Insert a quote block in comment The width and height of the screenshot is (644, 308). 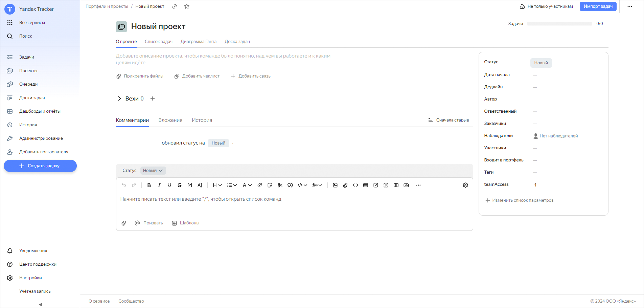click(x=290, y=185)
